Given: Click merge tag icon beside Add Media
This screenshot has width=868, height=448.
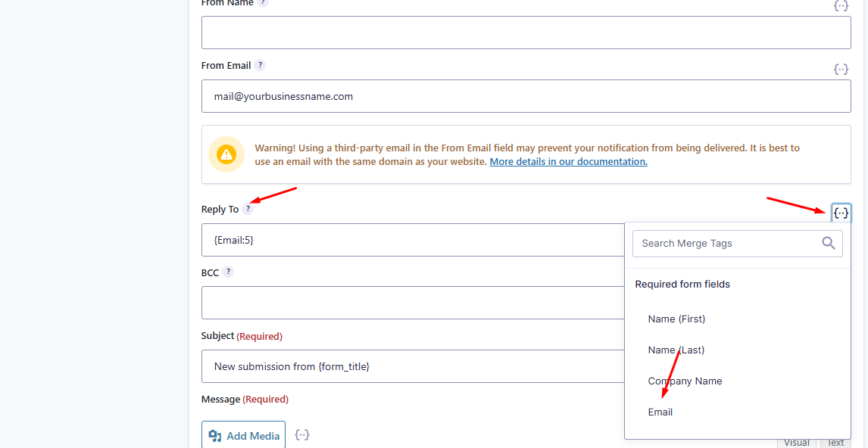Looking at the screenshot, I should pos(302,435).
